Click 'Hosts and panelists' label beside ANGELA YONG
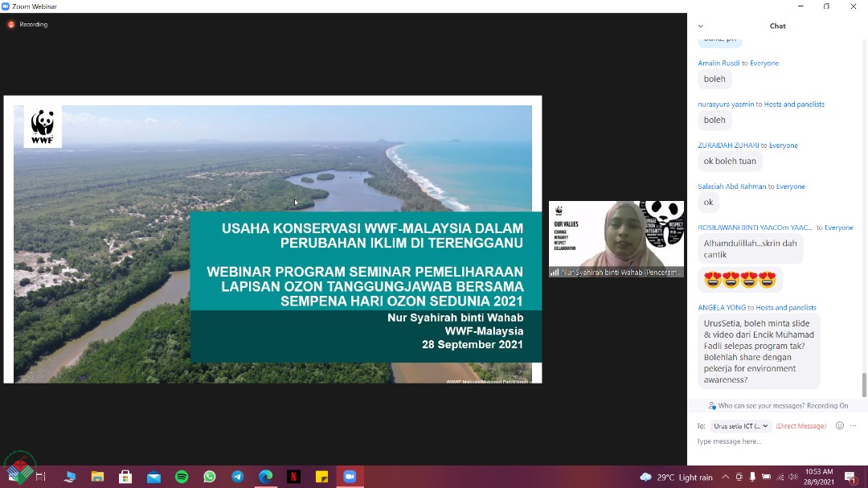 tap(785, 307)
